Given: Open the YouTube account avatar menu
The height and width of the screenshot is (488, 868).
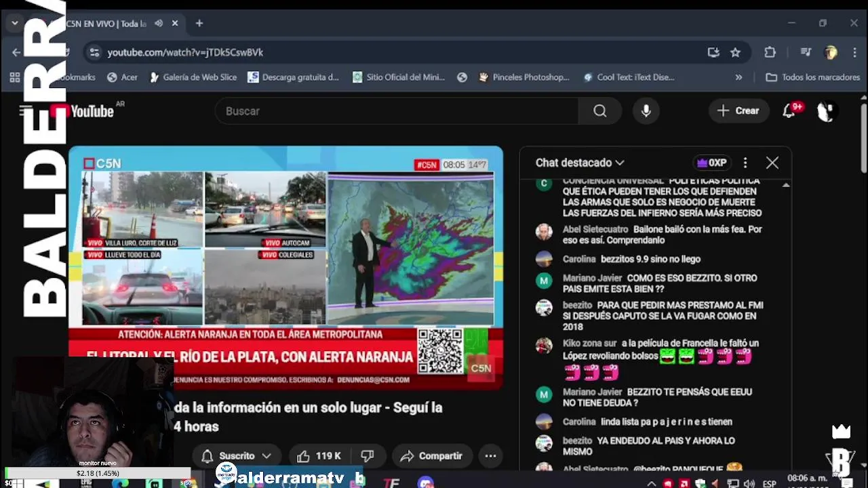Looking at the screenshot, I should tap(825, 111).
